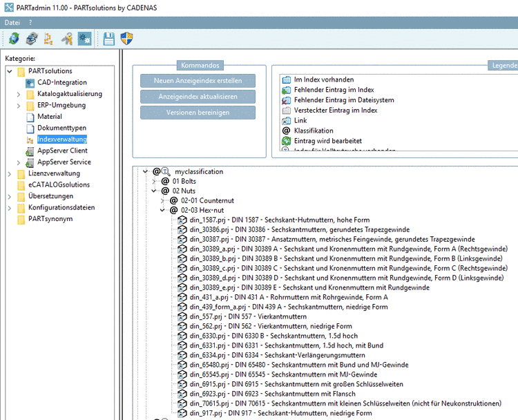518x420 pixels.
Task: Select Dokumenttypen in the category tree
Action: pos(61,128)
